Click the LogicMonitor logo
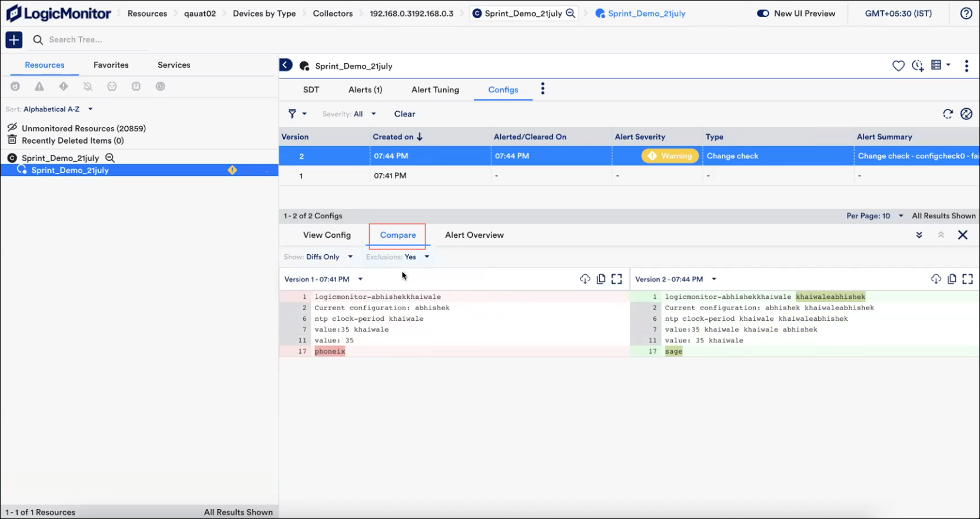 coord(58,13)
